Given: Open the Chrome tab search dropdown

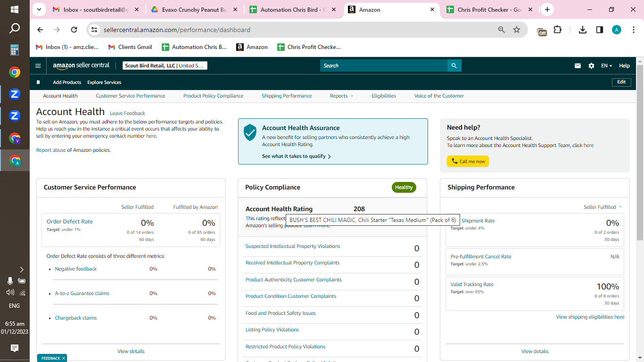Looking at the screenshot, I should point(39,9).
